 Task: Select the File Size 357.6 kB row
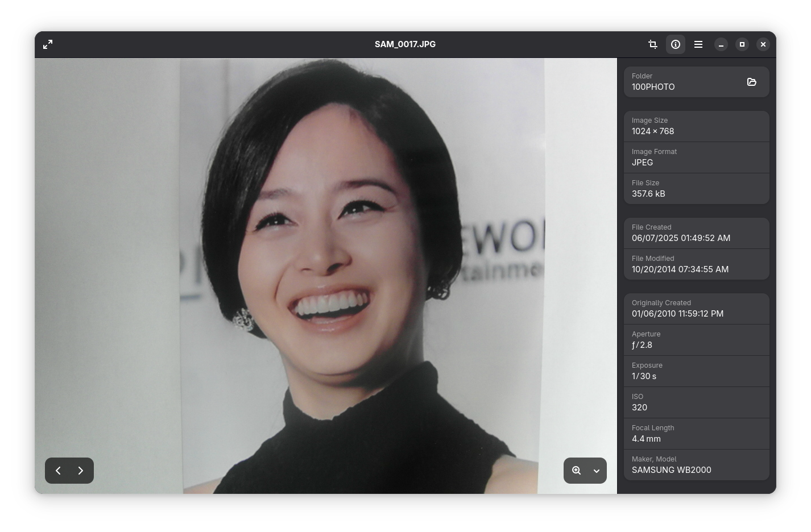point(697,189)
